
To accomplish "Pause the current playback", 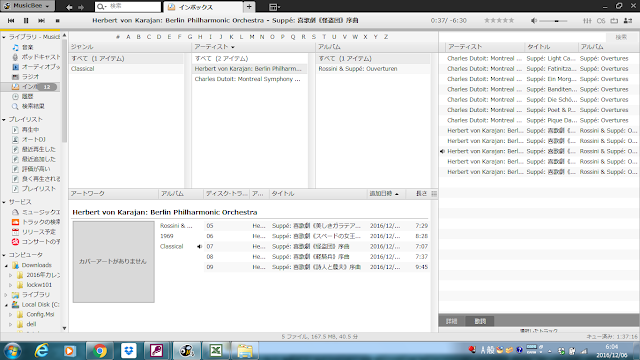I will pos(26,20).
